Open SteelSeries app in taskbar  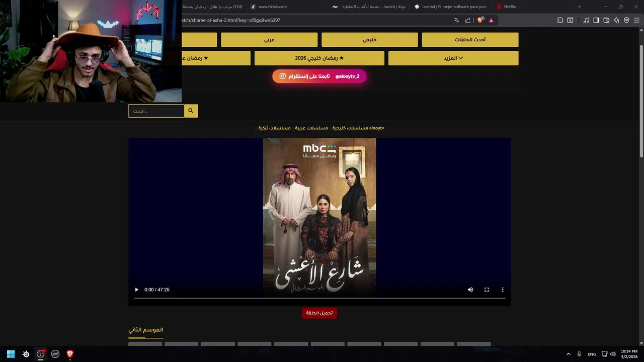click(x=26, y=354)
